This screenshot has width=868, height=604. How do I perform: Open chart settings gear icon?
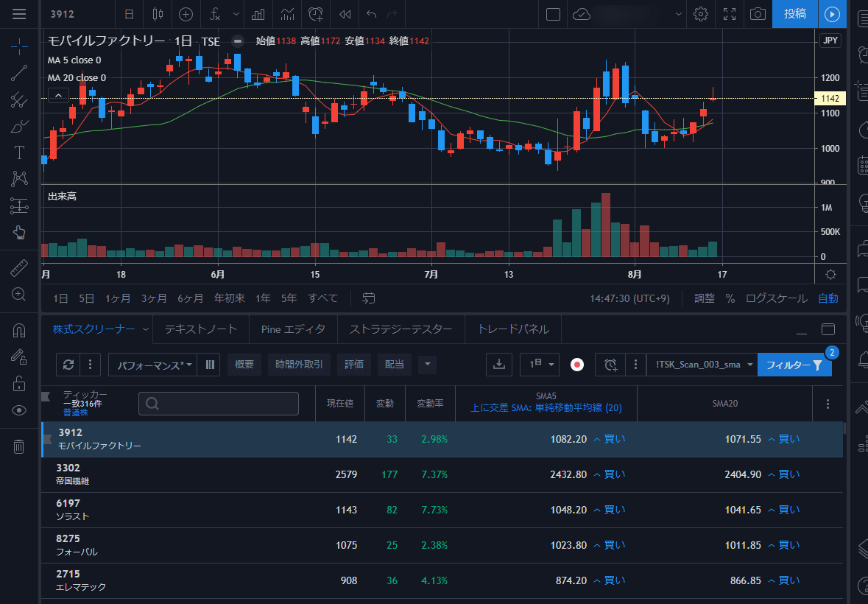click(x=700, y=14)
